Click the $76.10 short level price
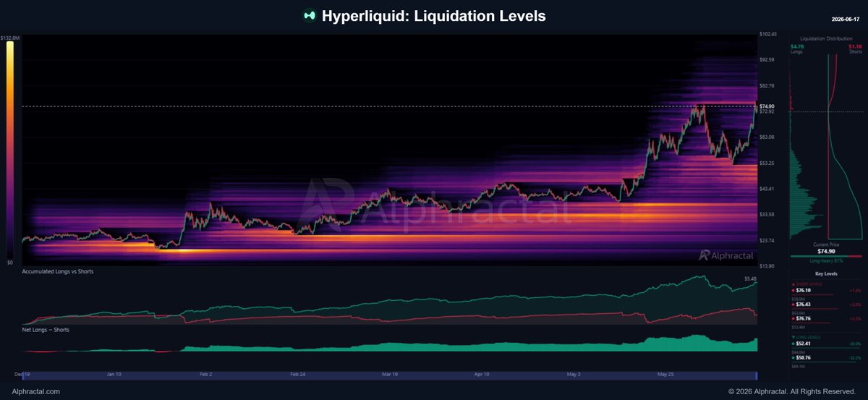Screen dimensions: 868x400 [x=804, y=290]
